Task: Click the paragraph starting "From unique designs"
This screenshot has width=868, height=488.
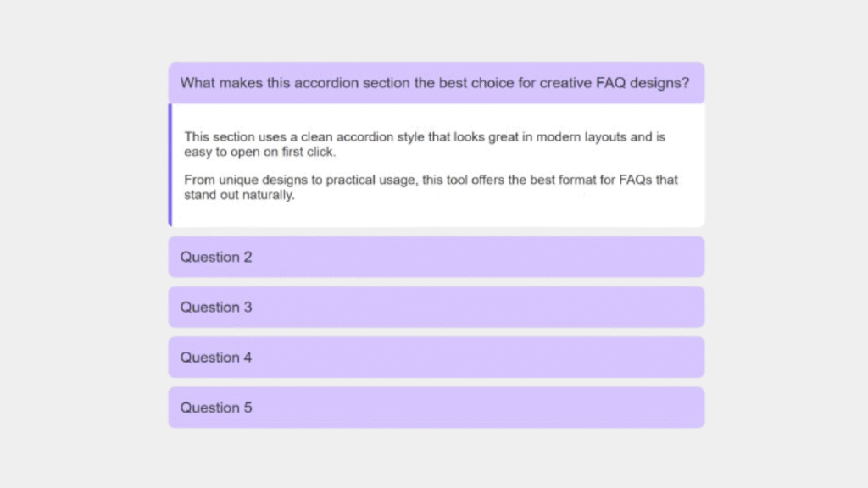Action: (x=431, y=187)
